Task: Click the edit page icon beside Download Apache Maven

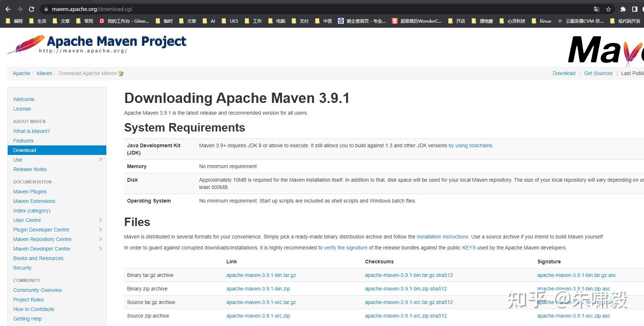Action: 121,74
